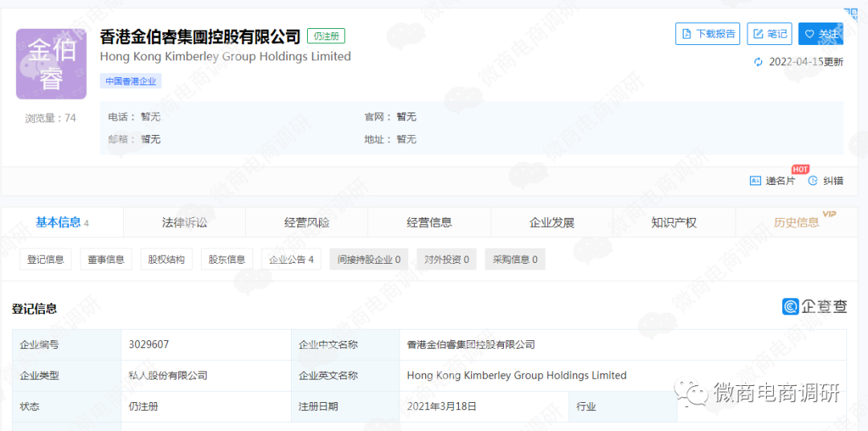The image size is (868, 431).
Task: Select the 企业公告 4 sub-tab
Action: coord(291,259)
